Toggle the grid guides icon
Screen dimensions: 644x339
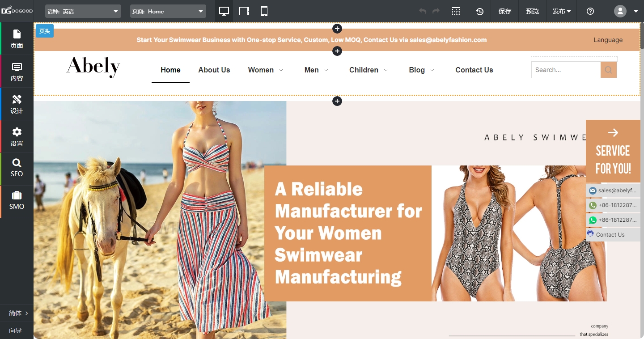pos(456,11)
